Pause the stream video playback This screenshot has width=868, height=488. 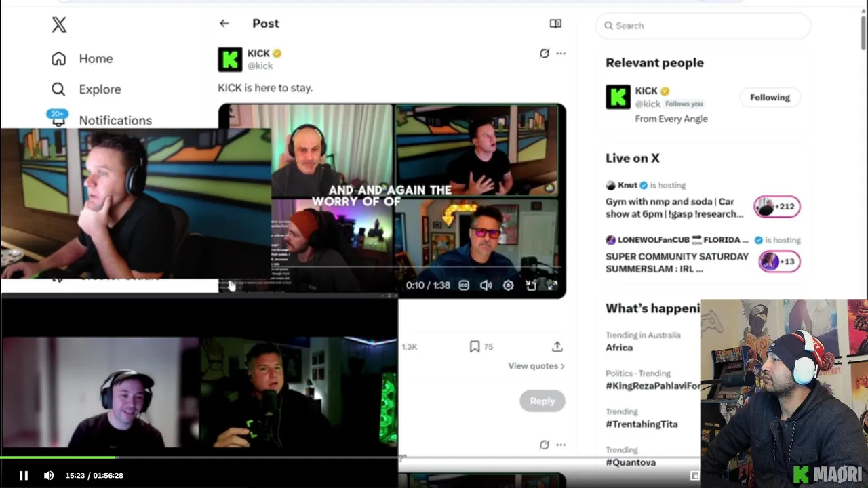pos(23,475)
